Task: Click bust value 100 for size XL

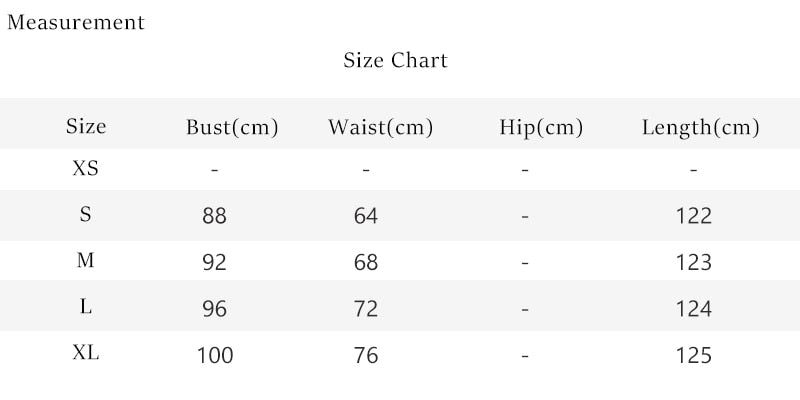Action: tap(215, 355)
